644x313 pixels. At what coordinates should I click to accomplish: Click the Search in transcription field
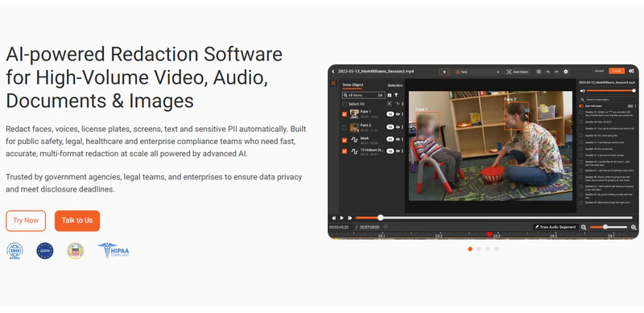[x=608, y=100]
